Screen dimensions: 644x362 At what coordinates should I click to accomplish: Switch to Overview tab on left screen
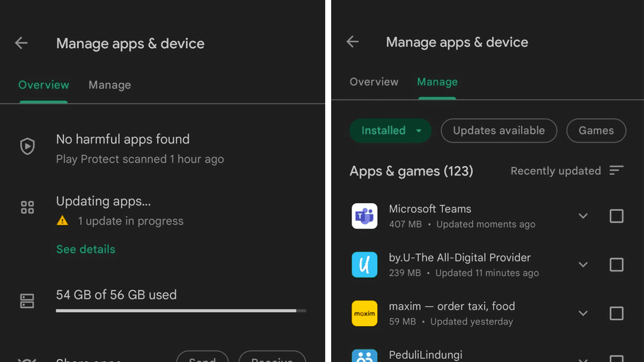coord(43,85)
